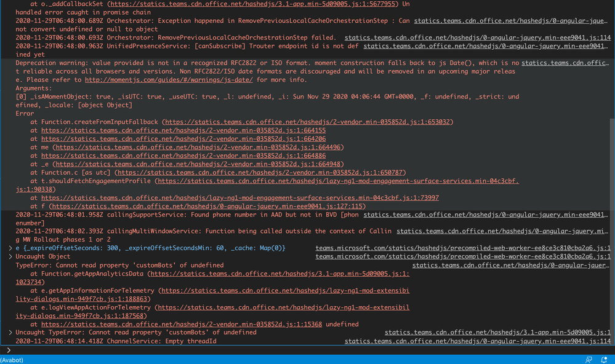Expand the e {_expireOffsetSeconds: 300} object
Viewport: 615px width, 364px height.
[x=10, y=248]
